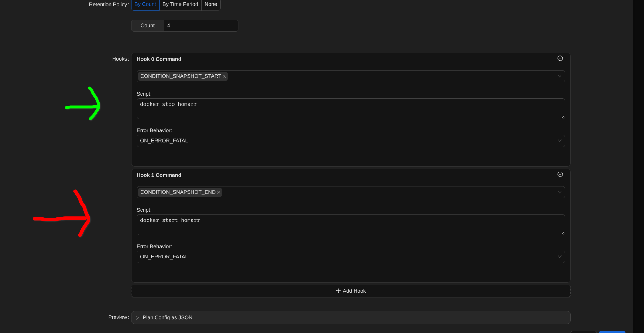644x333 pixels.
Task: Click the docker stop homarr script box
Action: pos(350,109)
